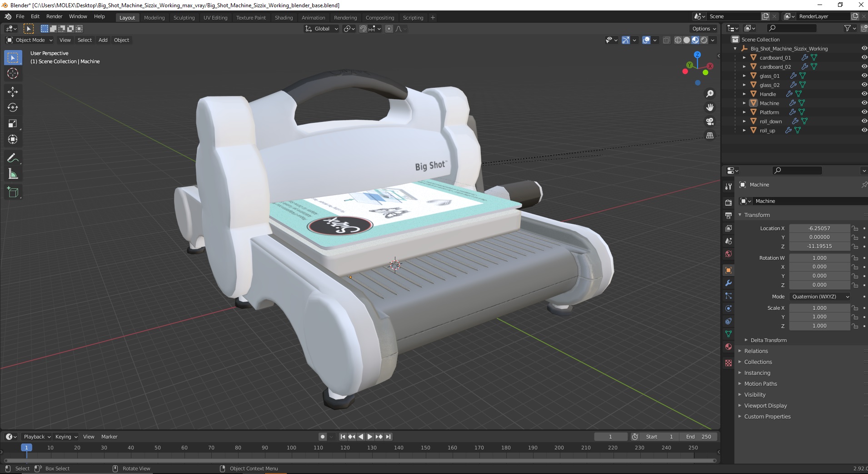Toggle camera view icon

(x=710, y=121)
